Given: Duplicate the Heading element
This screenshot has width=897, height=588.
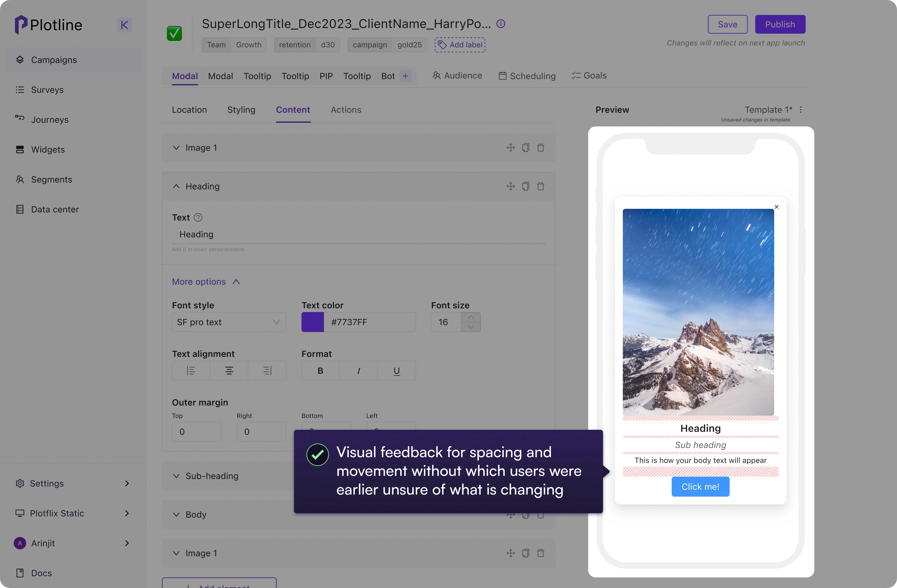Looking at the screenshot, I should point(525,186).
